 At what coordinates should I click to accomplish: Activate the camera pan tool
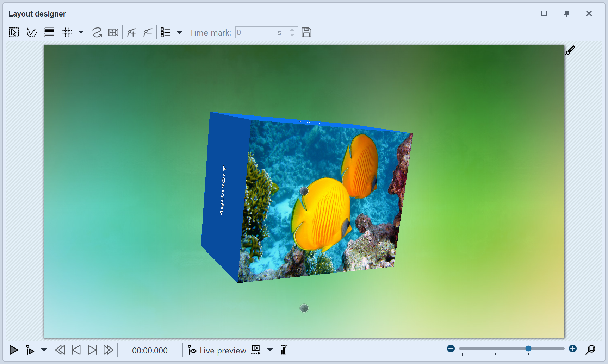pyautogui.click(x=113, y=32)
